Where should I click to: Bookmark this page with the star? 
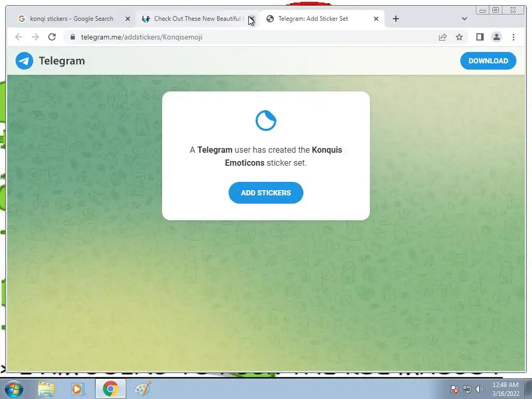coord(459,37)
